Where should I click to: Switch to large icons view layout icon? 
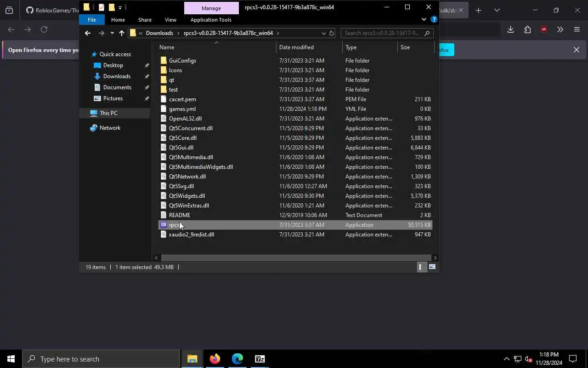point(432,267)
